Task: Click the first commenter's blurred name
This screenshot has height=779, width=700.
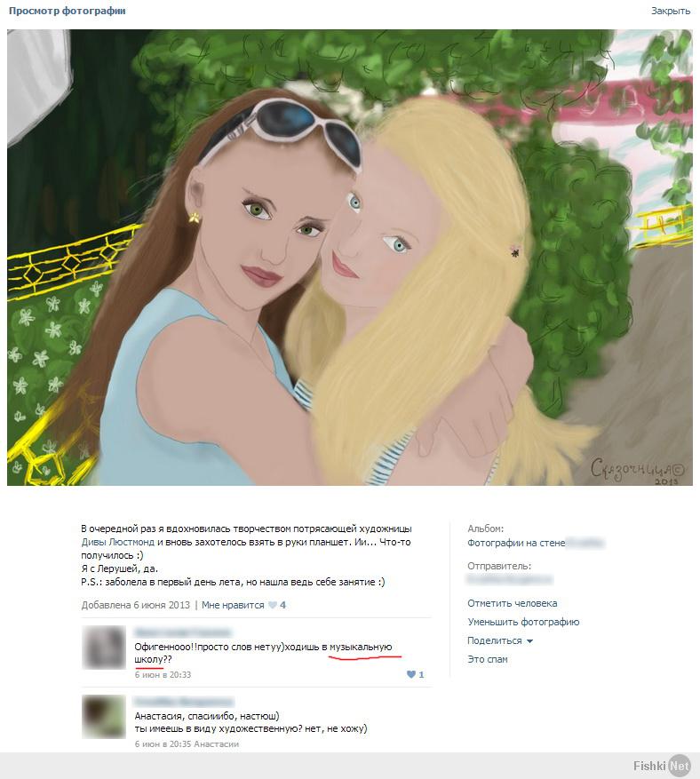Action: [x=183, y=633]
